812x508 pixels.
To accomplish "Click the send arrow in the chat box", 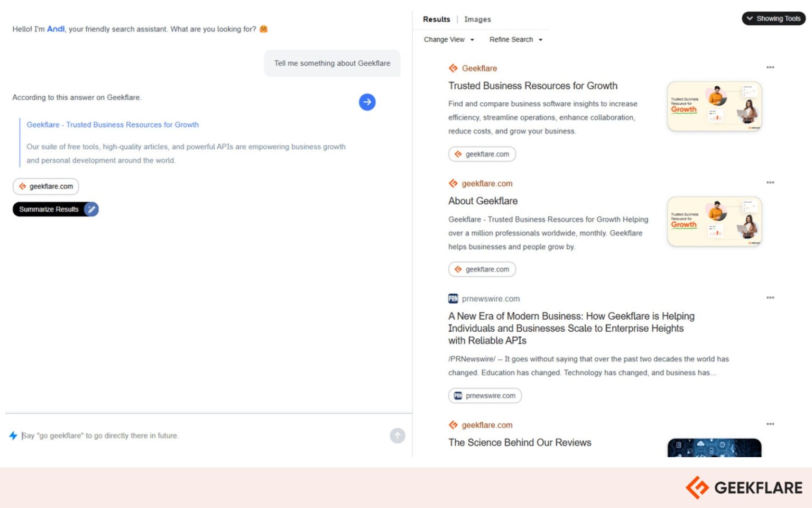I will pyautogui.click(x=397, y=436).
